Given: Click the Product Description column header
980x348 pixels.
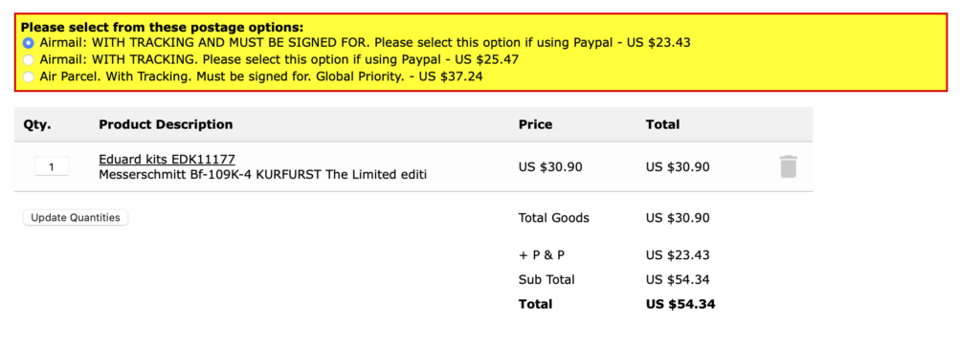Looking at the screenshot, I should tap(166, 124).
